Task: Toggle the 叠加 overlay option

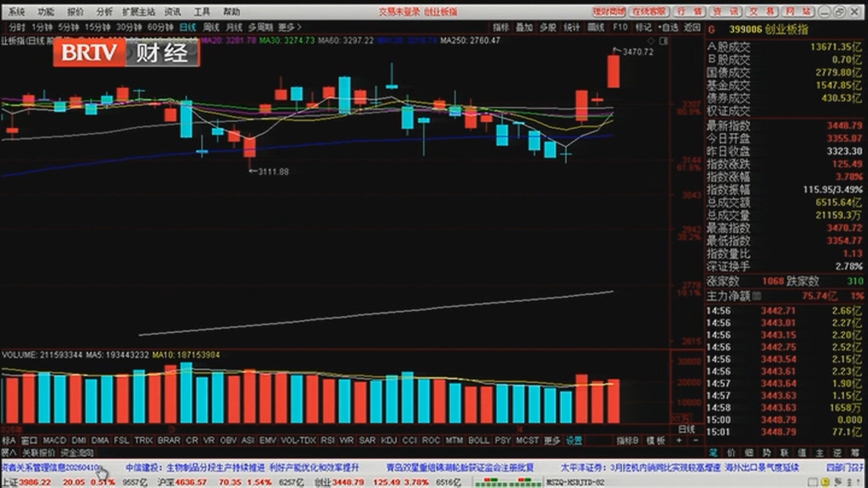Action: [524, 28]
